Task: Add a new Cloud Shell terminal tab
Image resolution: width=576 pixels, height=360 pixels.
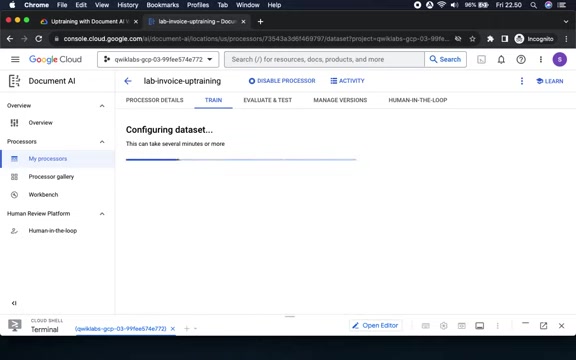Action: [187, 328]
